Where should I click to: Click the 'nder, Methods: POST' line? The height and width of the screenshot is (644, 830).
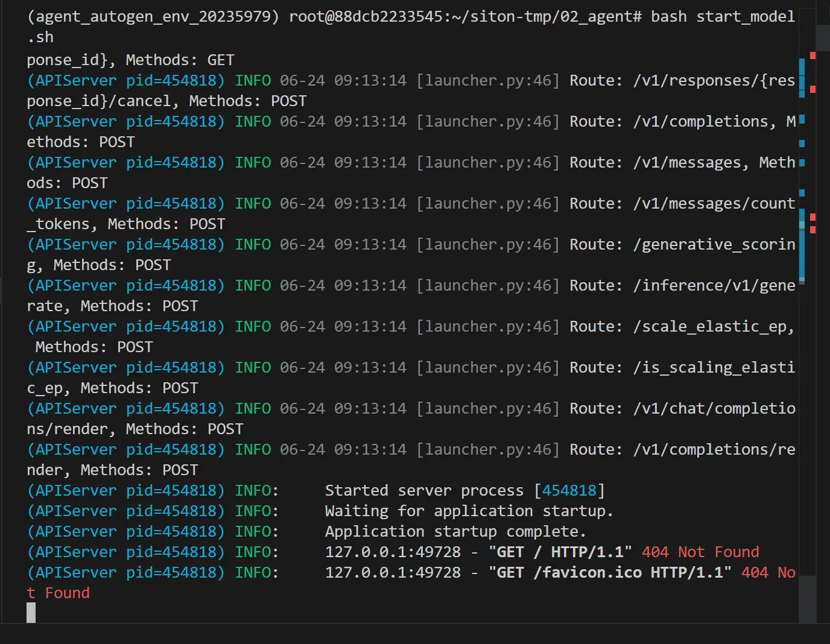pyautogui.click(x=112, y=470)
